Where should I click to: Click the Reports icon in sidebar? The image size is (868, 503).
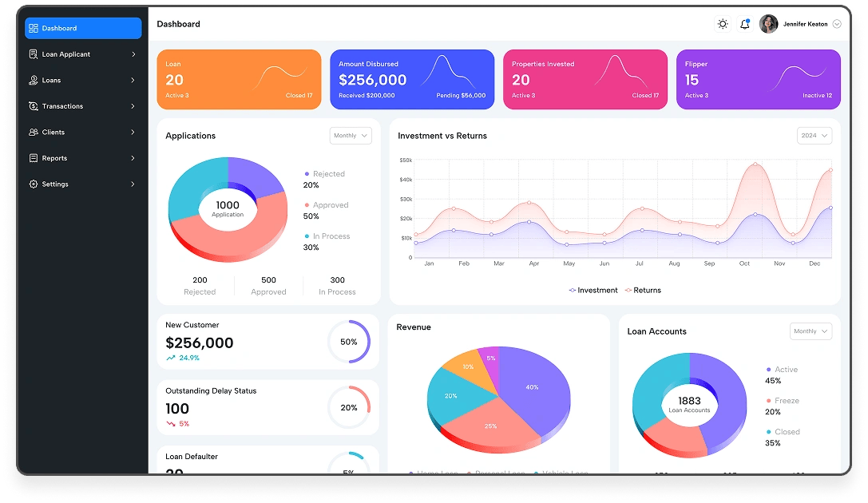tap(34, 158)
